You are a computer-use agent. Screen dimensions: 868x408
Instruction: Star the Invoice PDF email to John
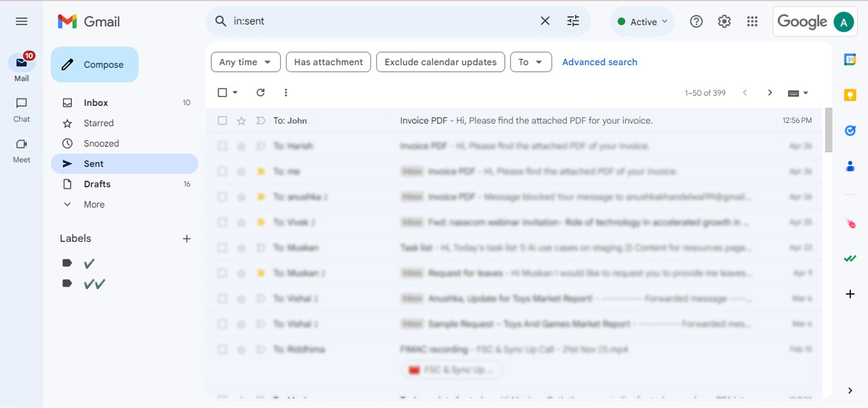241,121
